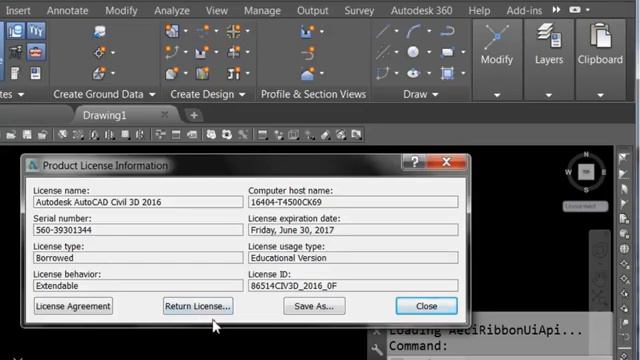Open the Autodesk 360 tab

(421, 11)
